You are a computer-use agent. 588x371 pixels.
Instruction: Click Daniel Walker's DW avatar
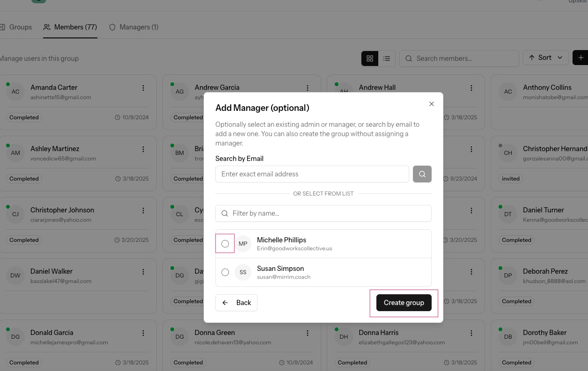15,276
